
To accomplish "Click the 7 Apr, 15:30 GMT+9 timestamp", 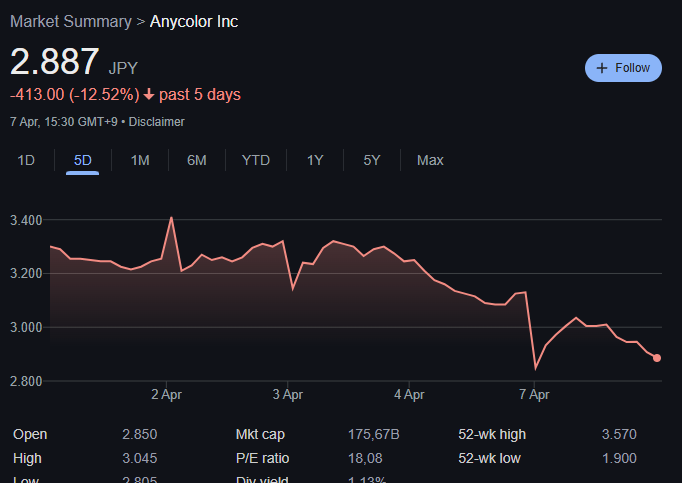I will pyautogui.click(x=64, y=122).
